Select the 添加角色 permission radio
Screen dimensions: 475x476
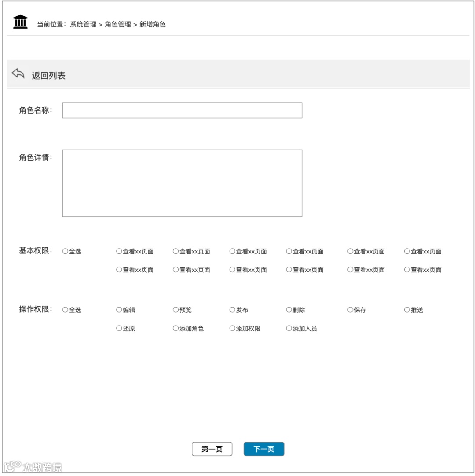pyautogui.click(x=175, y=328)
